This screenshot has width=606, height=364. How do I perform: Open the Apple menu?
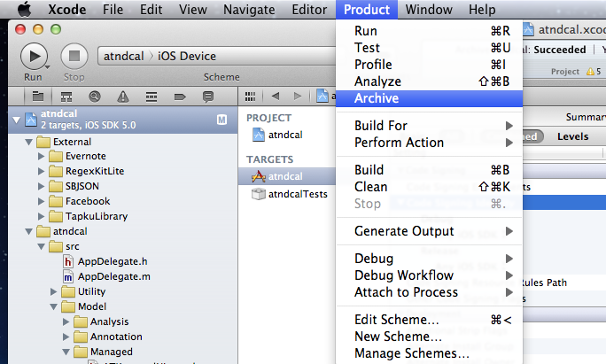point(25,9)
